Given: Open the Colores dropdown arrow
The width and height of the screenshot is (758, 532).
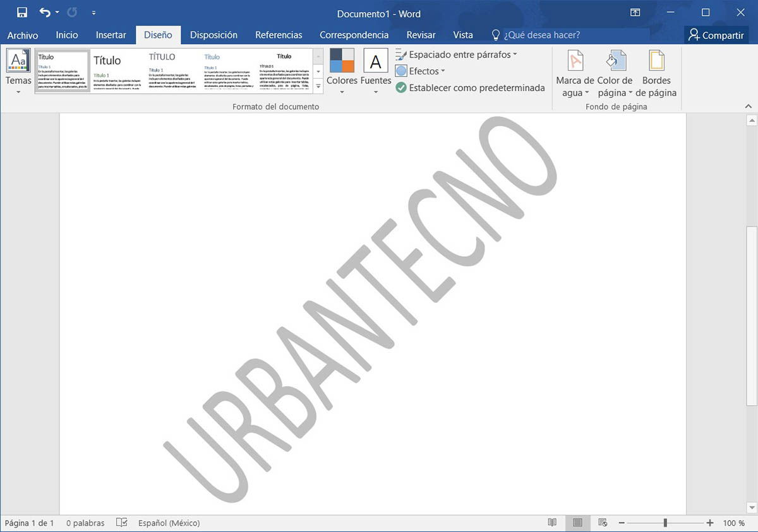Looking at the screenshot, I should coord(341,90).
